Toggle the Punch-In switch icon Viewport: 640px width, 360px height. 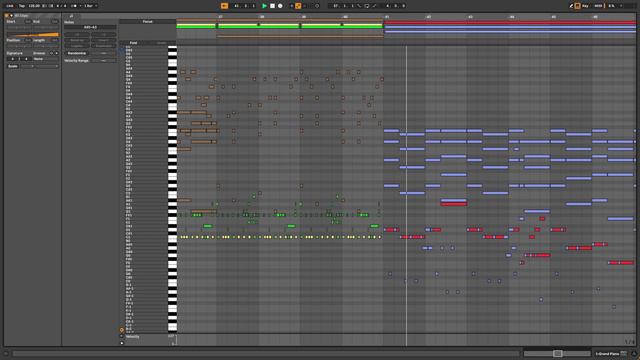coord(359,6)
